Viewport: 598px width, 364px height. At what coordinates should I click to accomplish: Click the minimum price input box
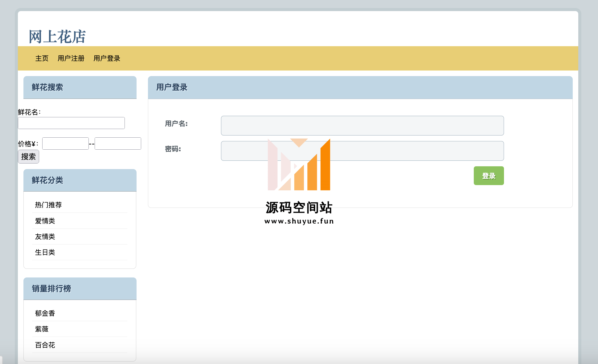pos(65,144)
